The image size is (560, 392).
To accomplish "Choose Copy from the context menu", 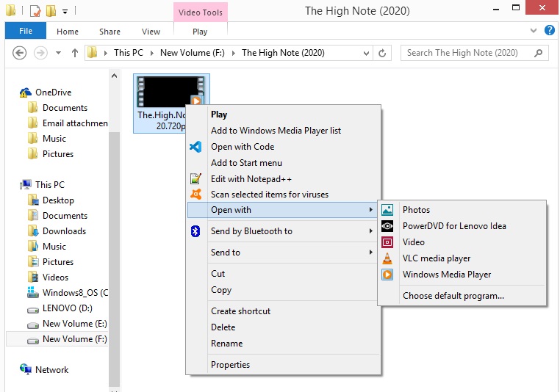I will click(283, 290).
